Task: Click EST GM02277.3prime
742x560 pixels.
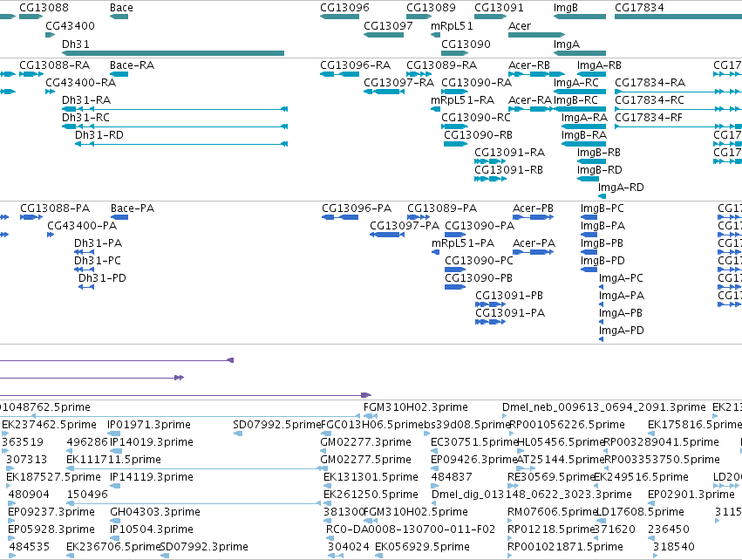Action: point(324,451)
